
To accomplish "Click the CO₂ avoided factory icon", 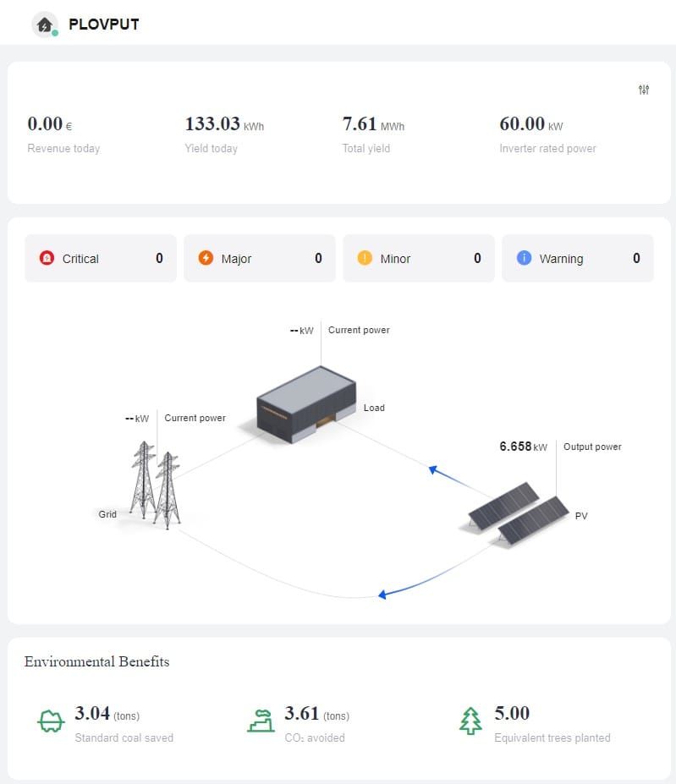I will (261, 721).
